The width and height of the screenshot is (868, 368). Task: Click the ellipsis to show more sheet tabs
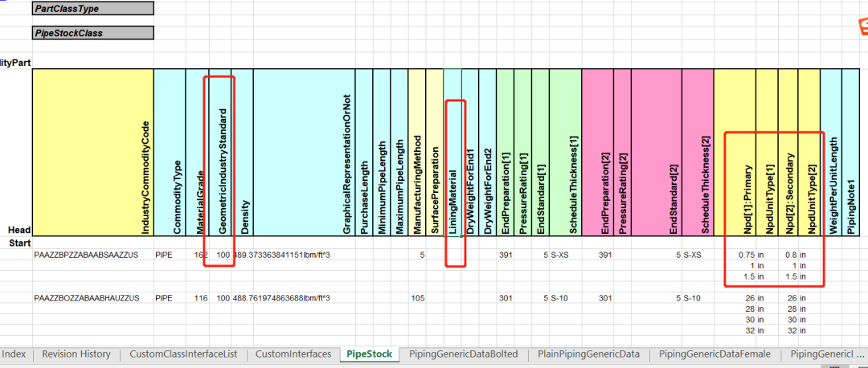pyautogui.click(x=858, y=354)
